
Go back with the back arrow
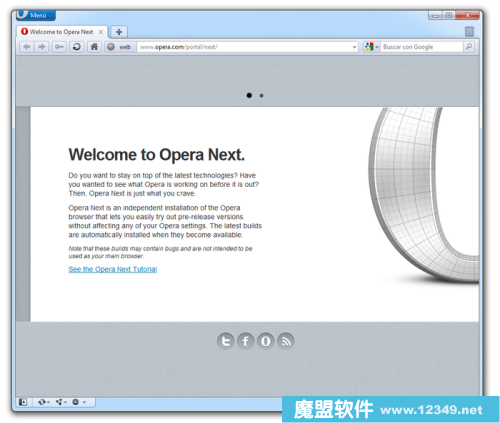[x=27, y=47]
